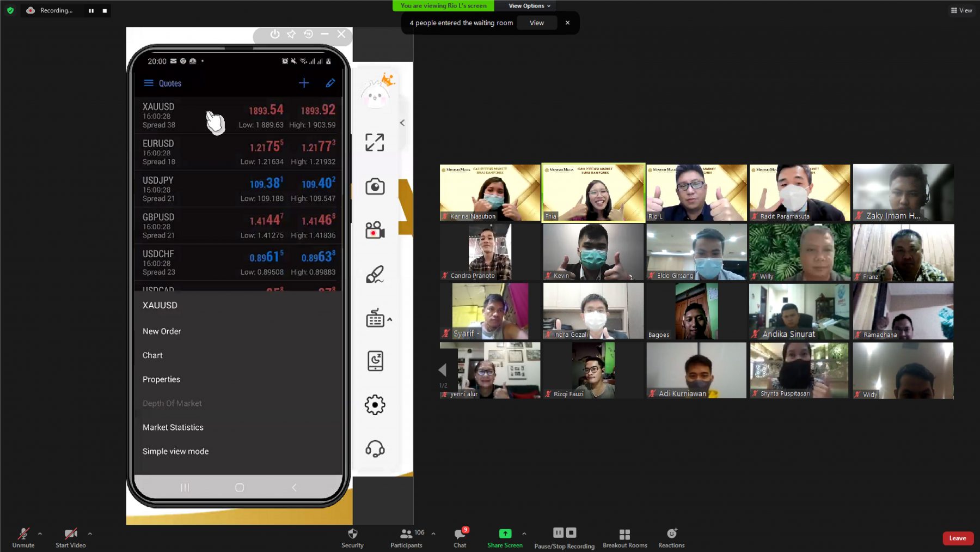Expand audio options arrow beside Unmute
The height and width of the screenshot is (552, 980).
(40, 533)
